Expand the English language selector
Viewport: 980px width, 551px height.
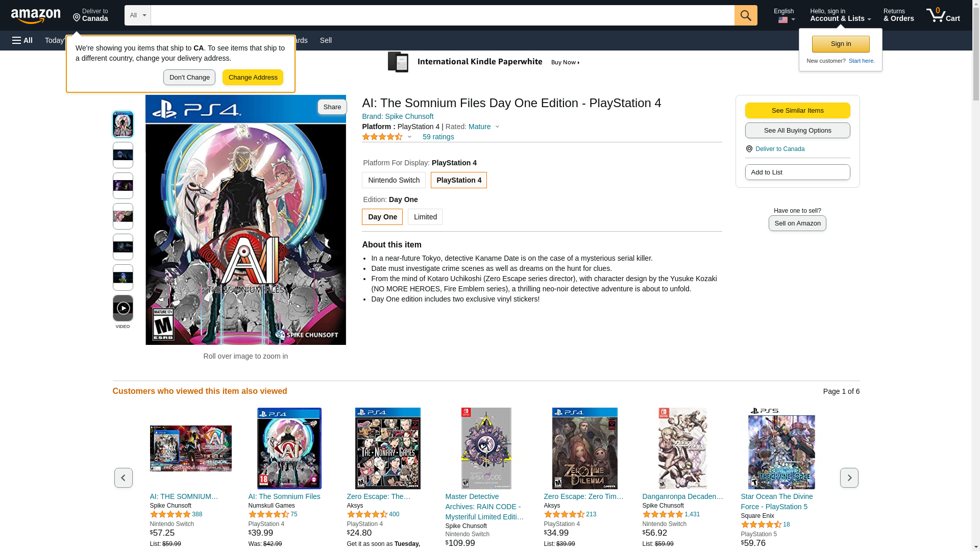click(784, 15)
